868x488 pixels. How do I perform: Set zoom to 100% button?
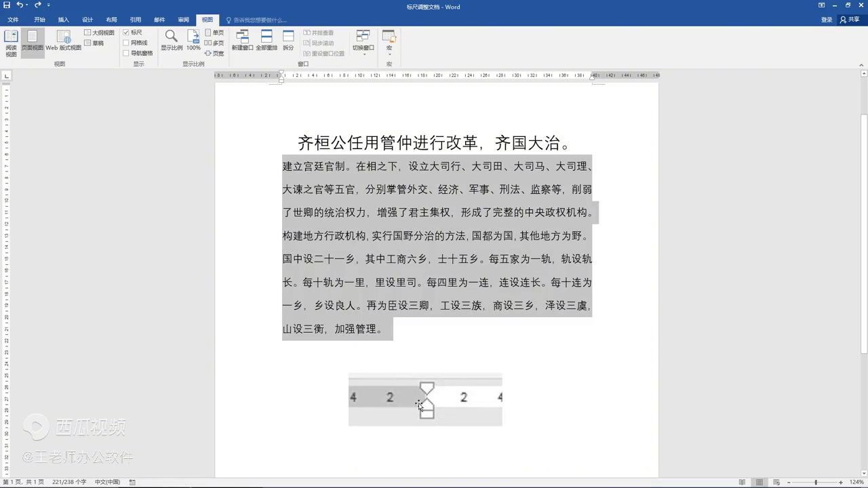(x=193, y=41)
